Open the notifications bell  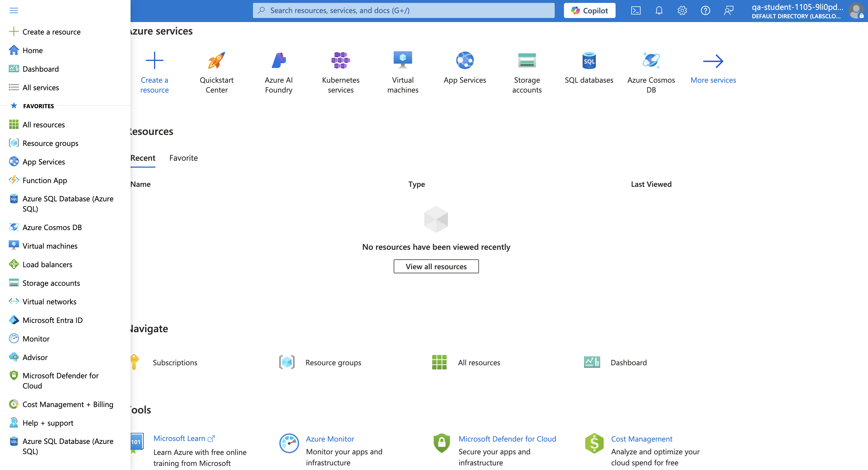coord(659,10)
